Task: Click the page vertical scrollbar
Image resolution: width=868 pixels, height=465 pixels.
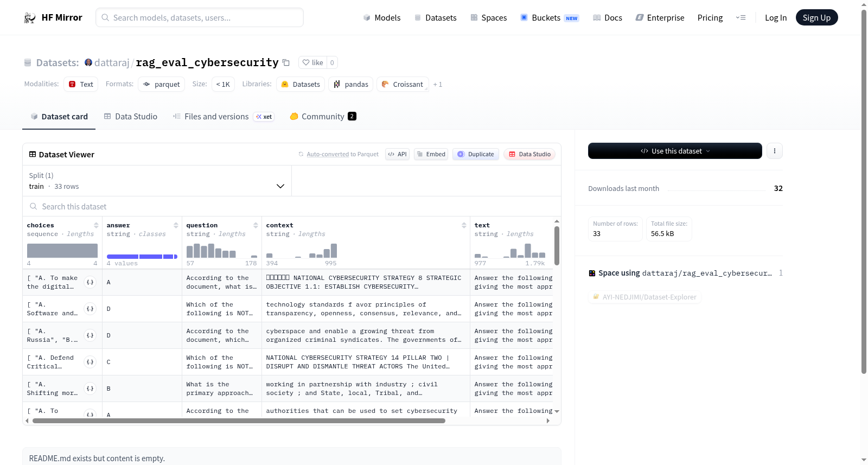Action: [864, 192]
